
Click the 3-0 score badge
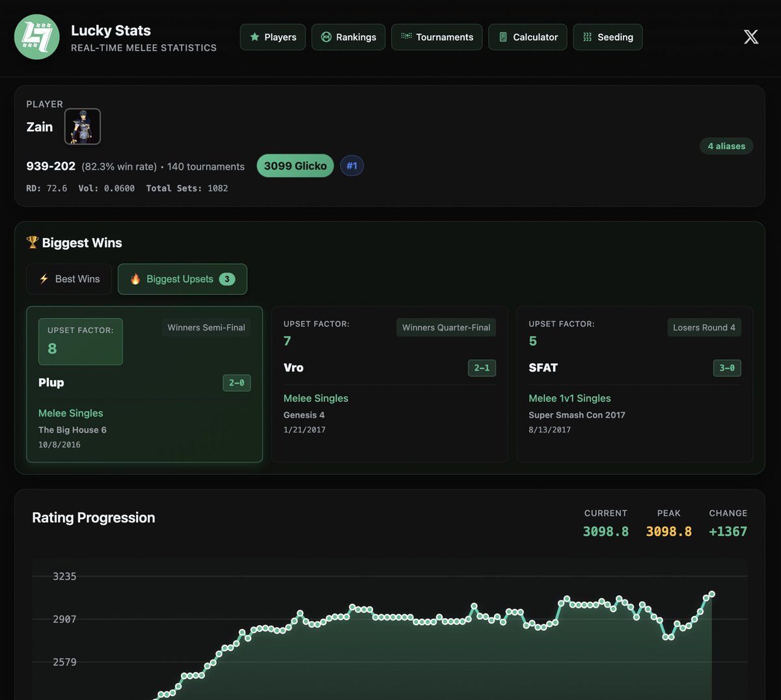coord(727,368)
